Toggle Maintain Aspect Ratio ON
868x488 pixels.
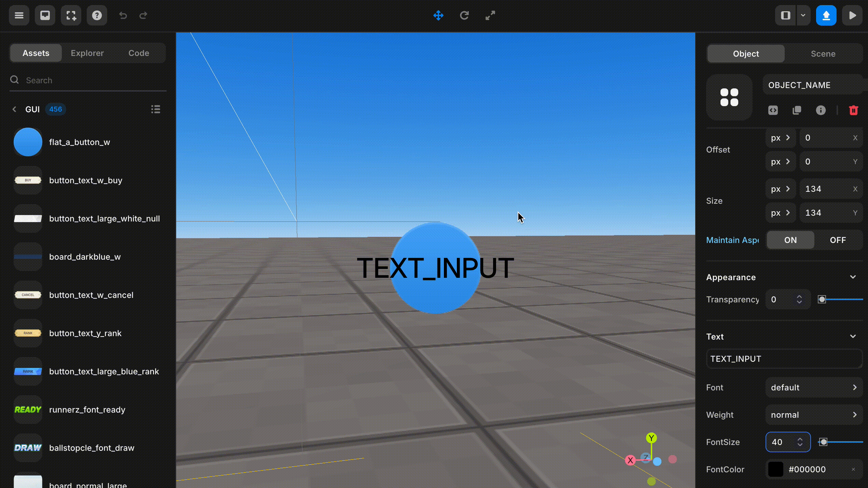click(x=790, y=240)
